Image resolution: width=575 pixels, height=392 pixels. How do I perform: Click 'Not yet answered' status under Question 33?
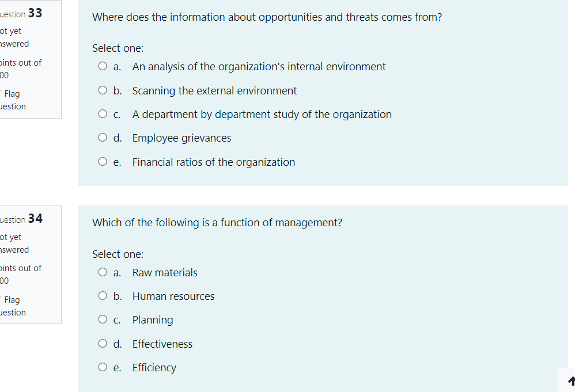click(x=14, y=37)
